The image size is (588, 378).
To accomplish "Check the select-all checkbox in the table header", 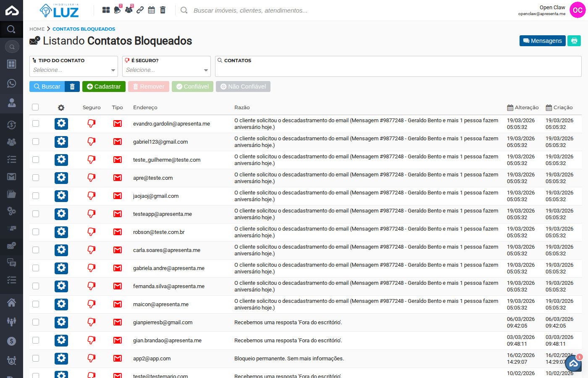I will tap(35, 108).
